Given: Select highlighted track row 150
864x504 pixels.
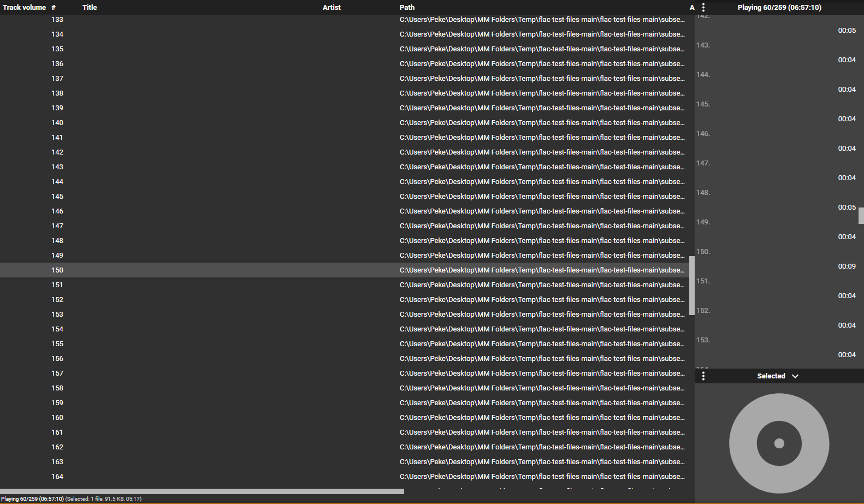Looking at the screenshot, I should [218, 270].
